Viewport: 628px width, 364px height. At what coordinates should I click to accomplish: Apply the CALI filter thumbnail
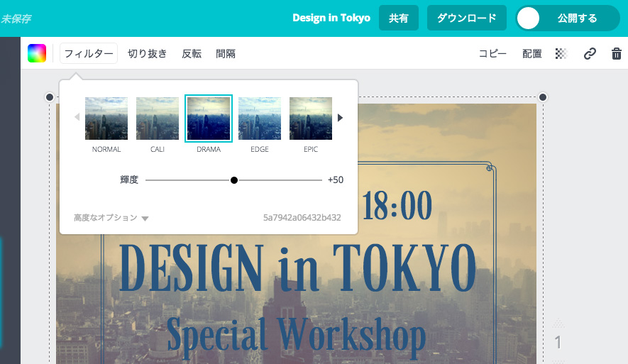pyautogui.click(x=158, y=118)
